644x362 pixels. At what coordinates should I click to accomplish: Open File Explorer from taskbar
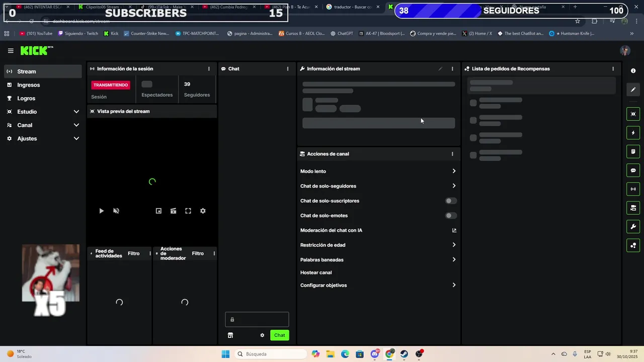click(330, 354)
